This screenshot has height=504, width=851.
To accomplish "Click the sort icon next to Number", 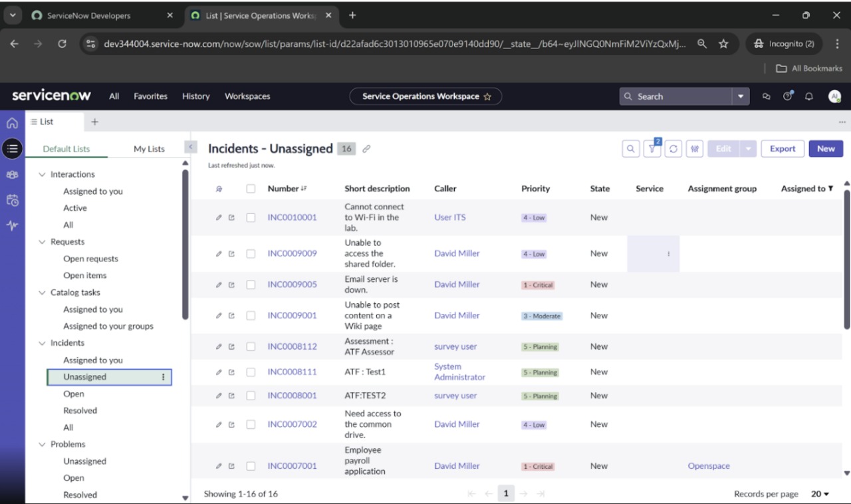I will [304, 189].
